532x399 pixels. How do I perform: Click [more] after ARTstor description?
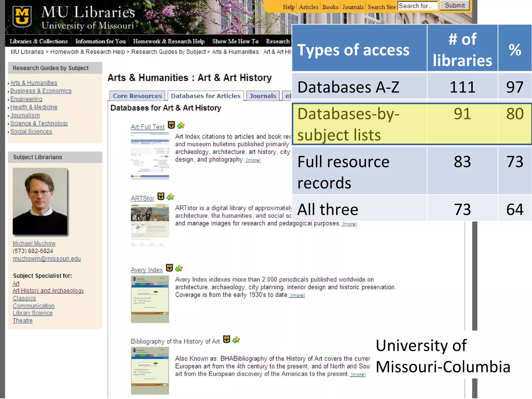349,224
